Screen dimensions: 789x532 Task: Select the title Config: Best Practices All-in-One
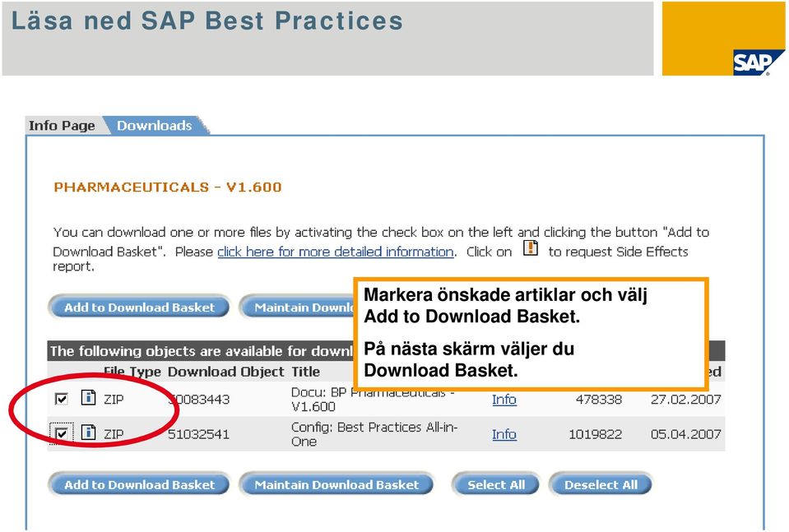click(374, 434)
